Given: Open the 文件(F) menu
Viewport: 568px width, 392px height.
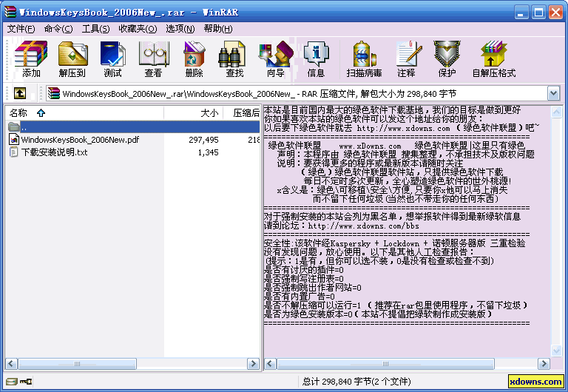Looking at the screenshot, I should click(x=21, y=29).
